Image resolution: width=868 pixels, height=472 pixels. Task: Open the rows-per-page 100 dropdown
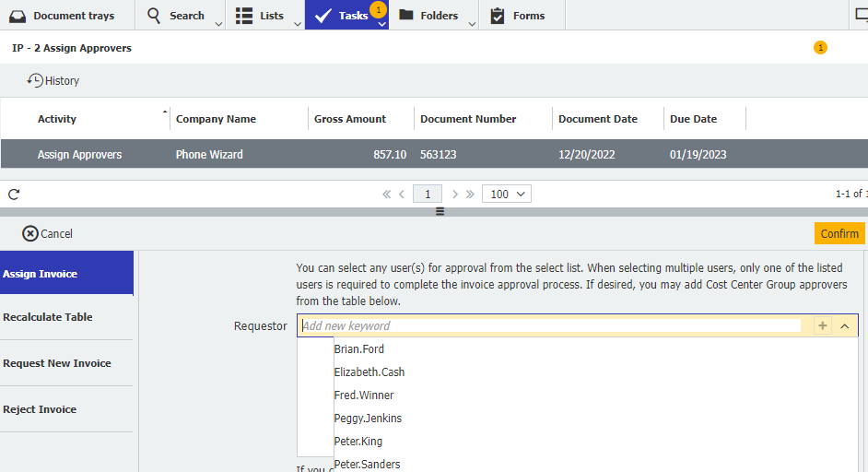point(507,194)
